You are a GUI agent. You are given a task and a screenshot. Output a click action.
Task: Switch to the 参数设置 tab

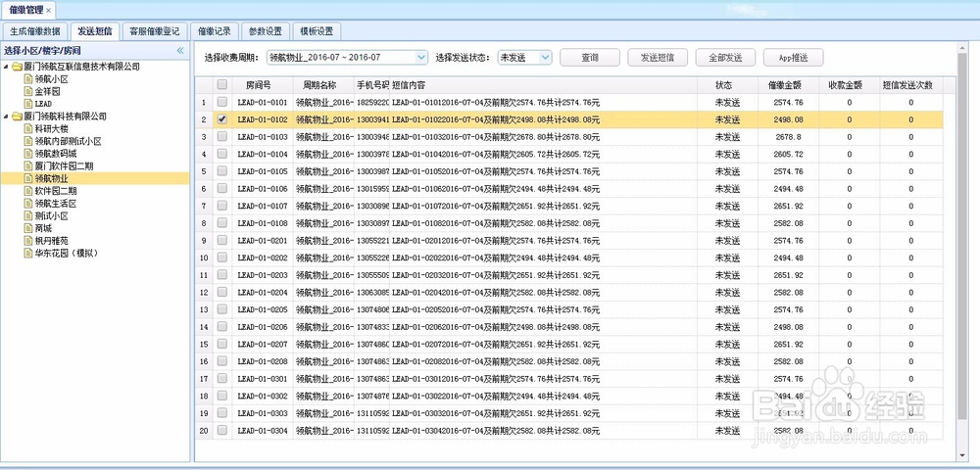click(x=265, y=31)
